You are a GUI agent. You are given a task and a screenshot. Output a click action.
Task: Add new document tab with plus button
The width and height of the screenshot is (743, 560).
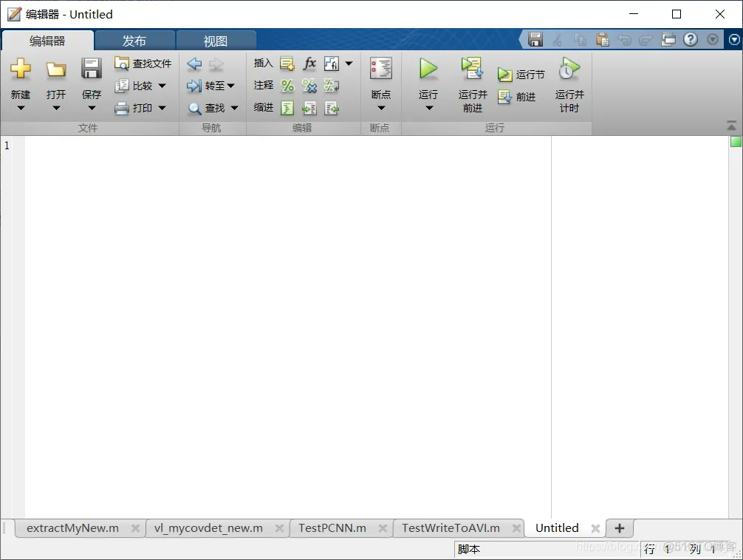[x=620, y=528]
